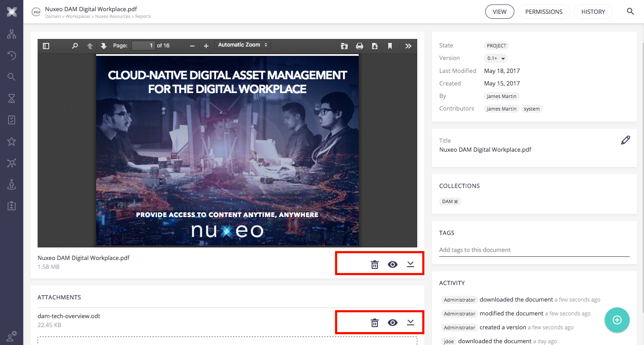
Task: Open collections icon in sidebar
Action: pyautogui.click(x=12, y=163)
